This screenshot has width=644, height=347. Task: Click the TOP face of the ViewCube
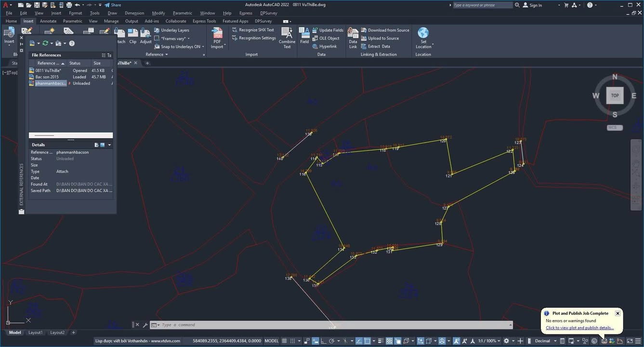[615, 95]
